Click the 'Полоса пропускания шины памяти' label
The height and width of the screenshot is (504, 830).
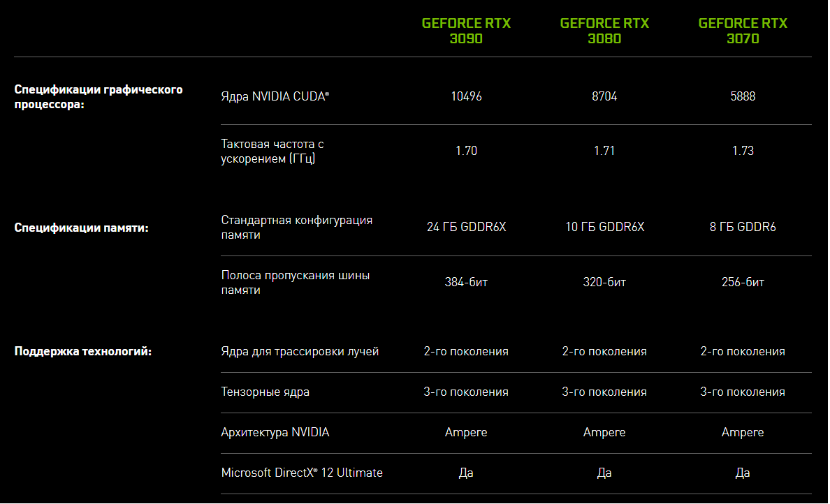(x=296, y=283)
